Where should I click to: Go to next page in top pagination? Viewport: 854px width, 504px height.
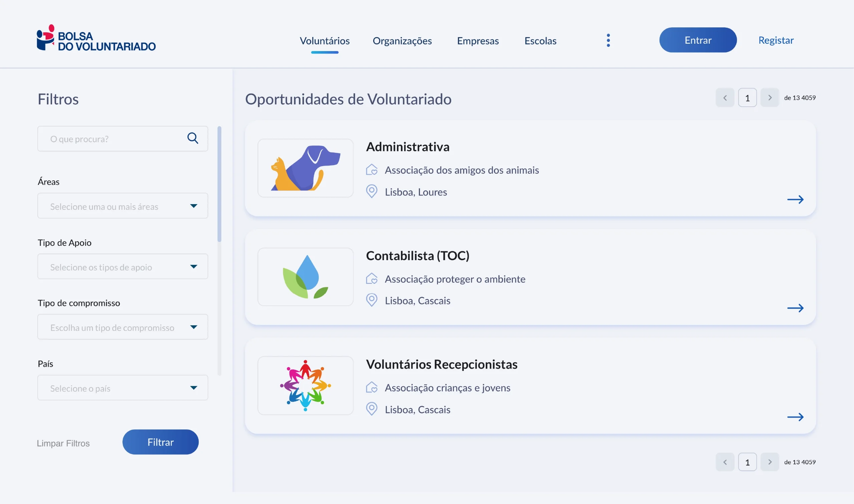click(770, 98)
